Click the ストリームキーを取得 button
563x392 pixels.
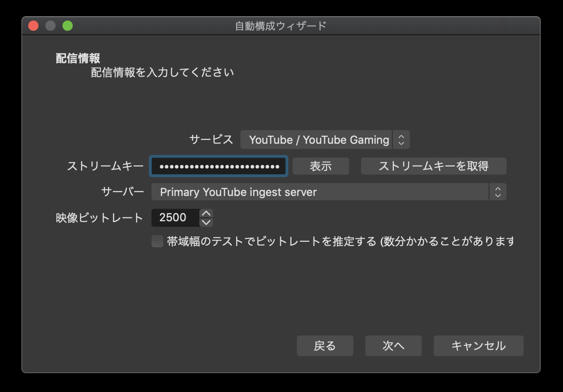pos(433,166)
